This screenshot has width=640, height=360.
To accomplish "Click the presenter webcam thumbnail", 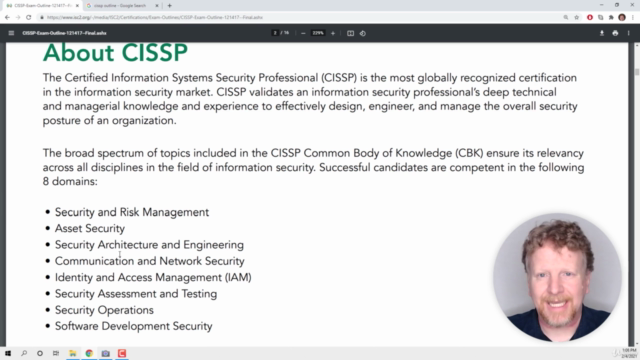I will tap(557, 278).
